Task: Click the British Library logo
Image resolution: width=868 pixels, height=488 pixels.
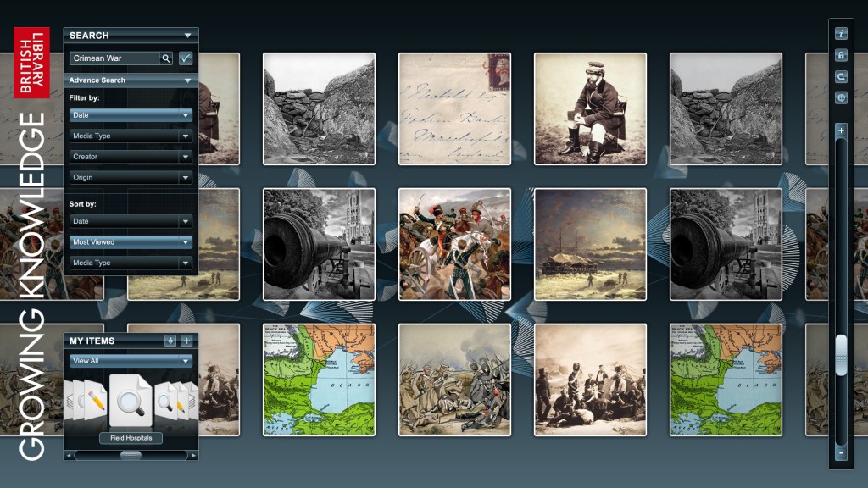Action: (31, 63)
